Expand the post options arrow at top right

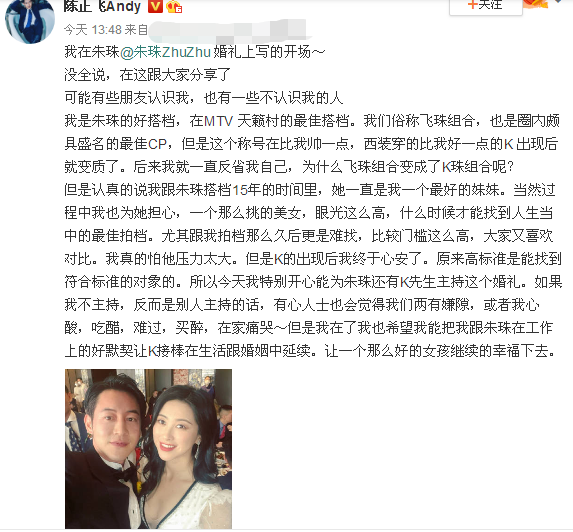click(558, 1)
